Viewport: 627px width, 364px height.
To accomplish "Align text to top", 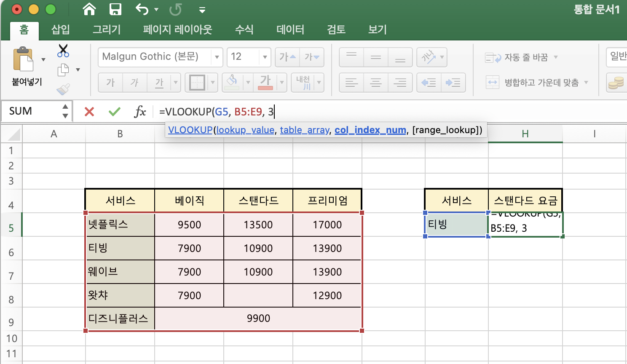I will [x=351, y=57].
